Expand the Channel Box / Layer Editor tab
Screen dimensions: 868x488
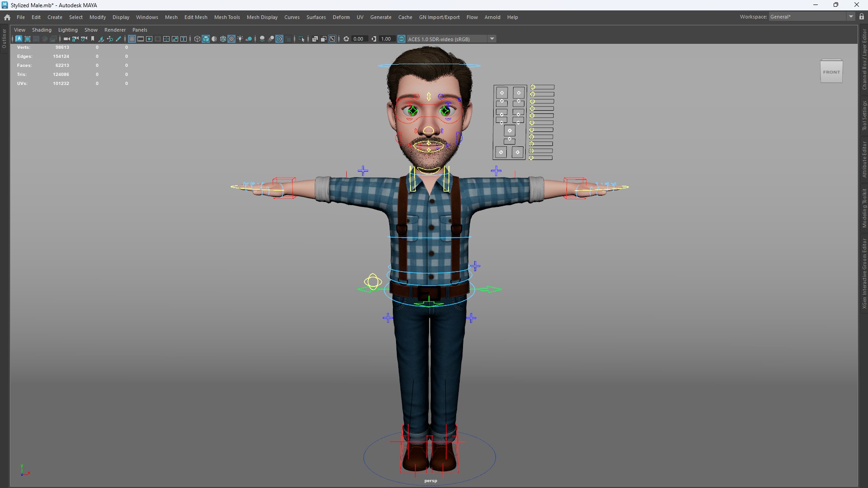[864, 59]
